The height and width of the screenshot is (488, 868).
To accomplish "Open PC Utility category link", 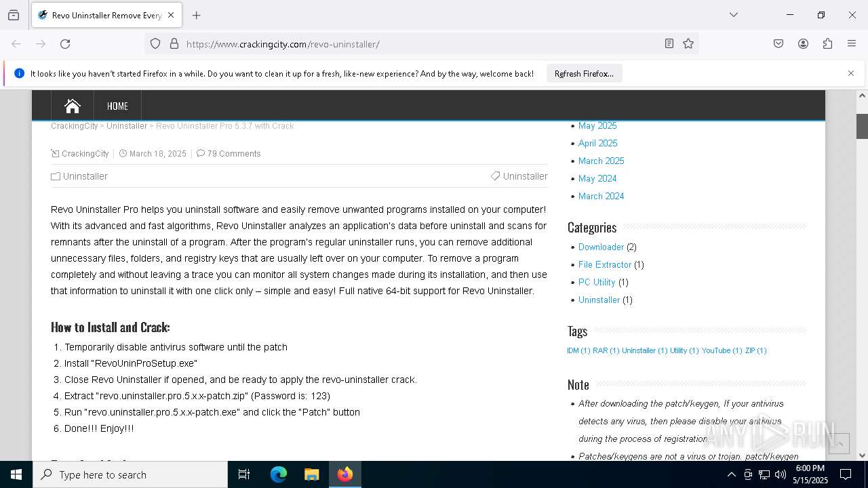I will (x=597, y=283).
